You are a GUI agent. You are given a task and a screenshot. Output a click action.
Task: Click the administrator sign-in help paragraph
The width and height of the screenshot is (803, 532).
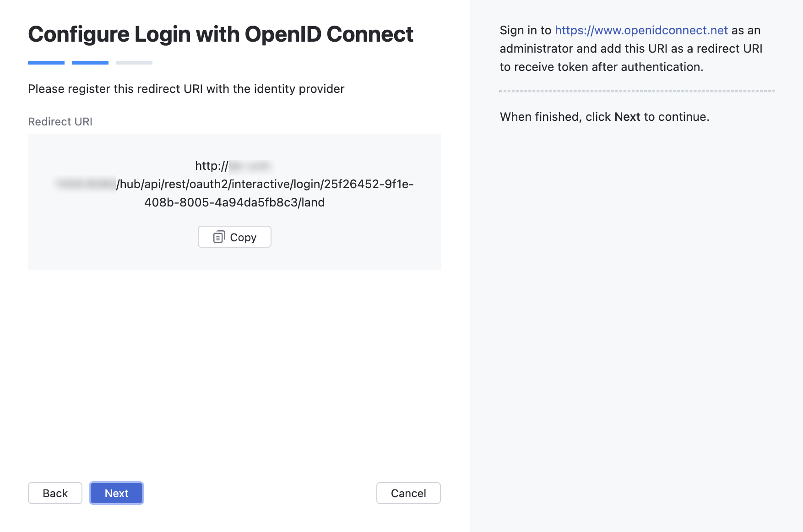coord(631,49)
